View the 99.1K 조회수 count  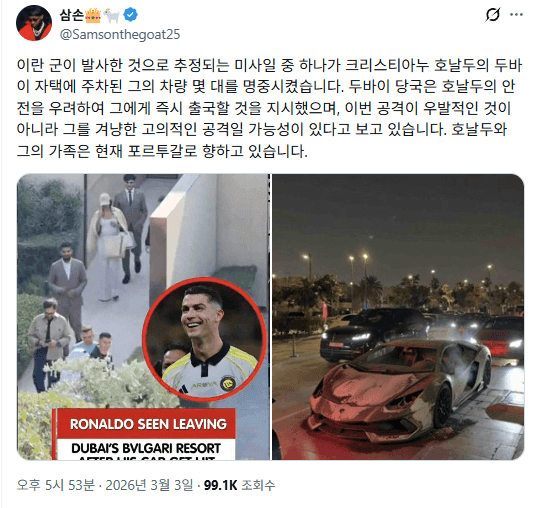[240, 485]
